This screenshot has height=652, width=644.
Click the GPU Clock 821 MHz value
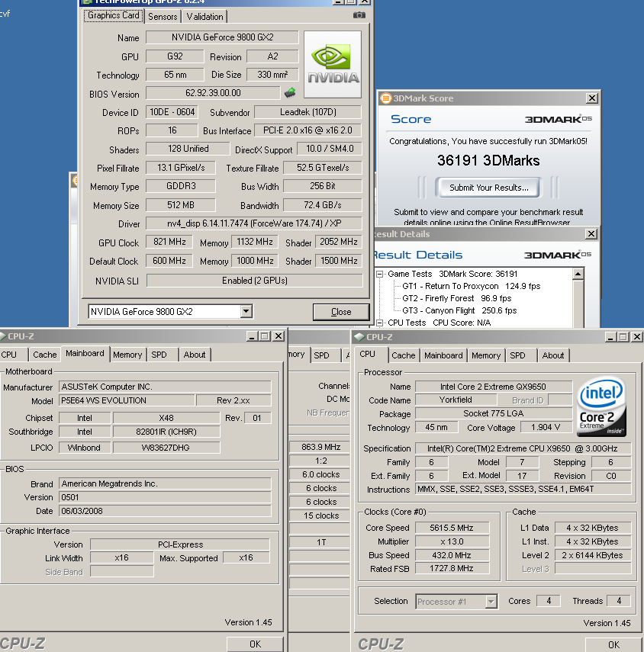pyautogui.click(x=169, y=242)
